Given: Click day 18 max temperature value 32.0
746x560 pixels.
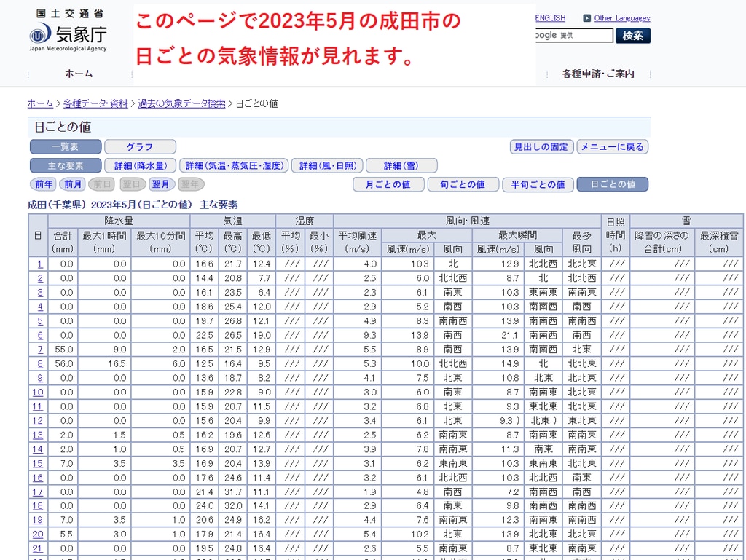Looking at the screenshot, I should [x=233, y=506].
